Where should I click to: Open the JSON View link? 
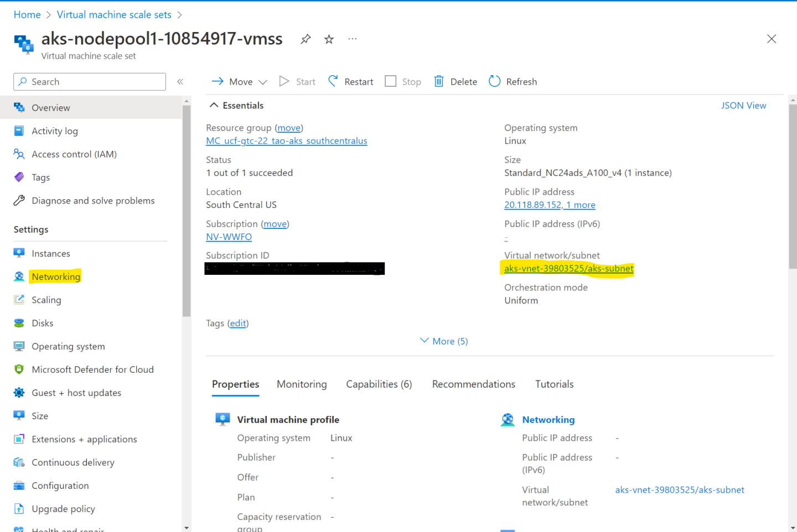click(x=743, y=106)
